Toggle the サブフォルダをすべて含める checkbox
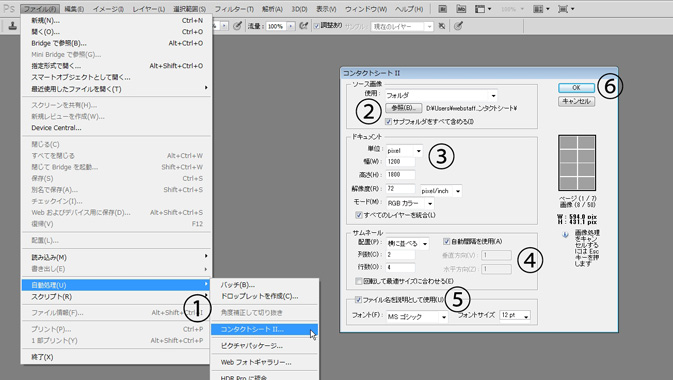673x380 pixels. [x=388, y=122]
